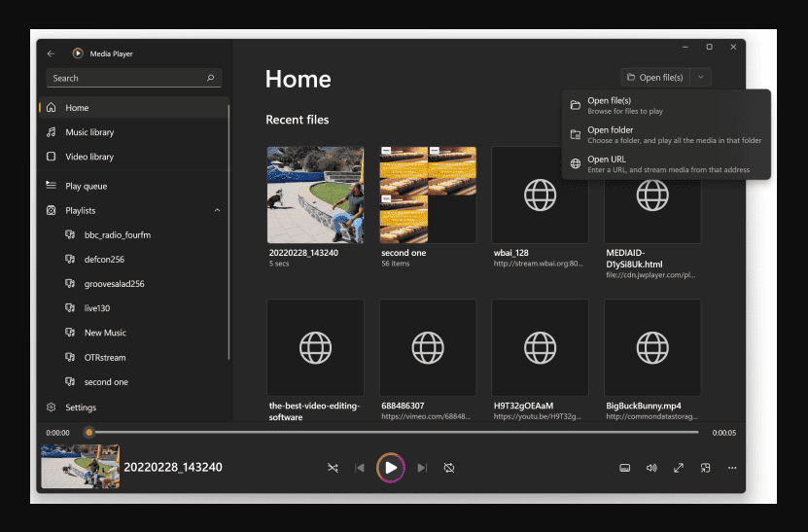The height and width of the screenshot is (532, 808).
Task: Click the Recent files heading
Action: pyautogui.click(x=298, y=120)
